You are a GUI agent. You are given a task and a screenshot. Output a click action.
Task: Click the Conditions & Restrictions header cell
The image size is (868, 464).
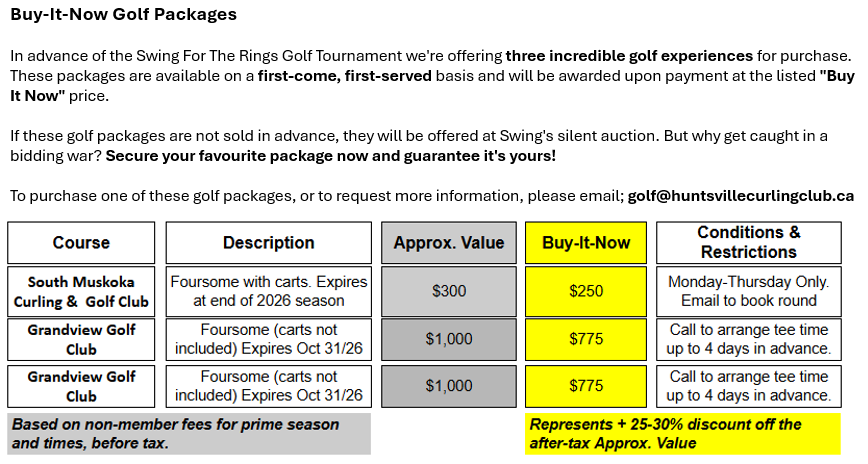[748, 243]
